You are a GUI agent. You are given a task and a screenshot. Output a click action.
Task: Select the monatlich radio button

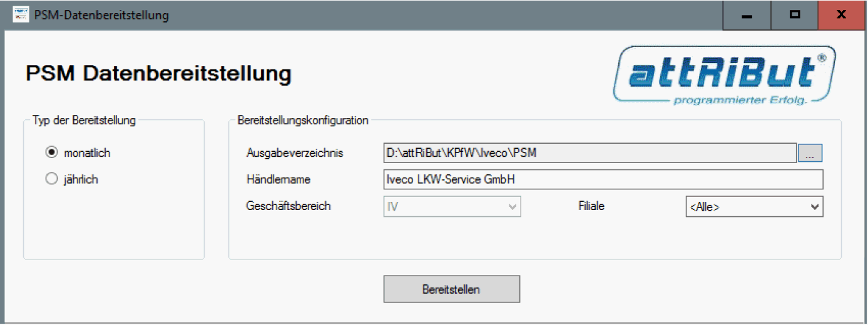point(52,152)
